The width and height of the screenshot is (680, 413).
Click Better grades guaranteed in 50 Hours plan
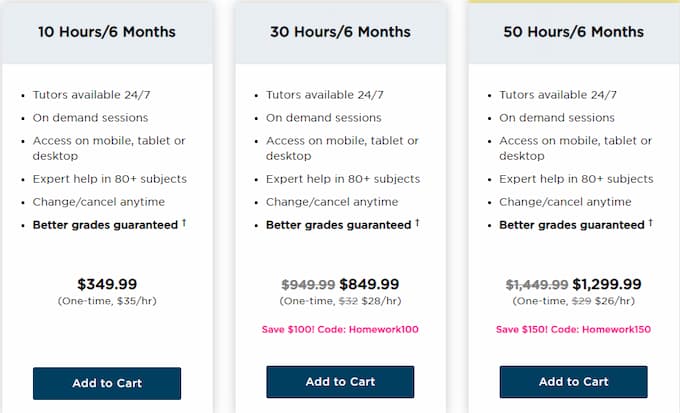click(572, 225)
